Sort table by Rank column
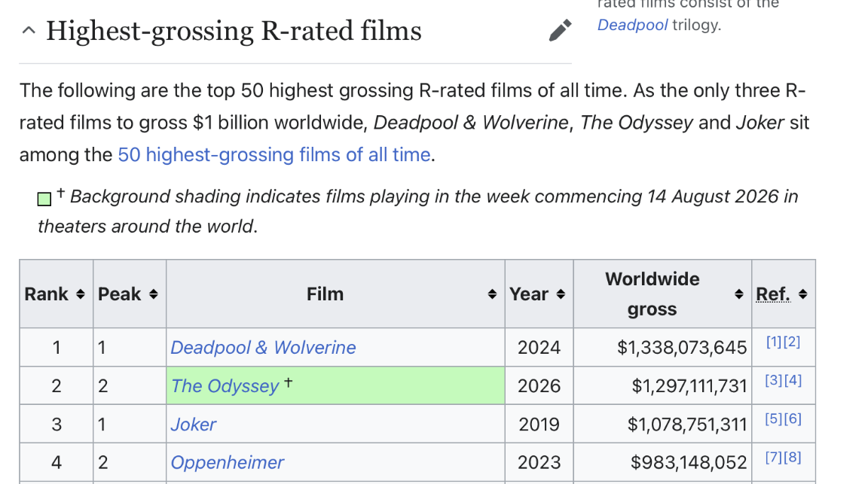Screen dimensions: 868x484 click(x=81, y=294)
